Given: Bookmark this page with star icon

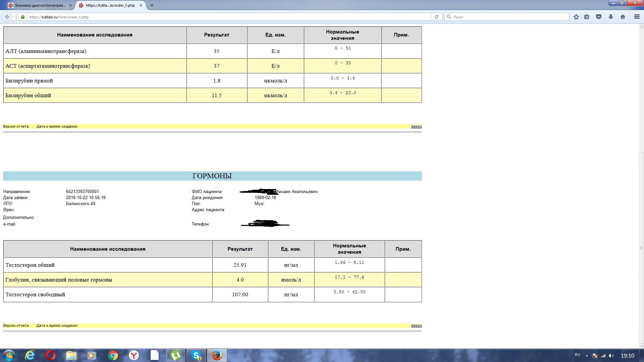Looking at the screenshot, I should click(576, 17).
